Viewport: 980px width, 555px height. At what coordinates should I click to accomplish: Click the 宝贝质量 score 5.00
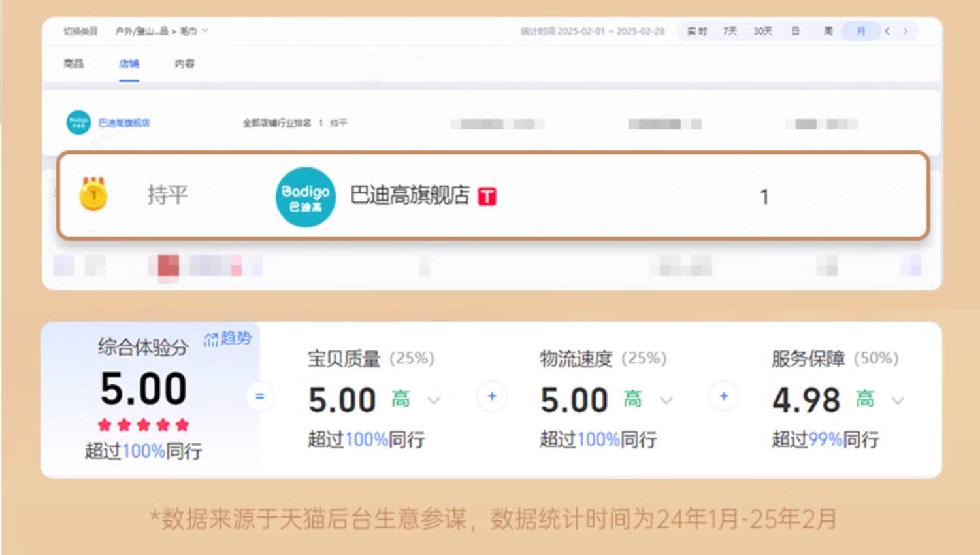[x=342, y=400]
